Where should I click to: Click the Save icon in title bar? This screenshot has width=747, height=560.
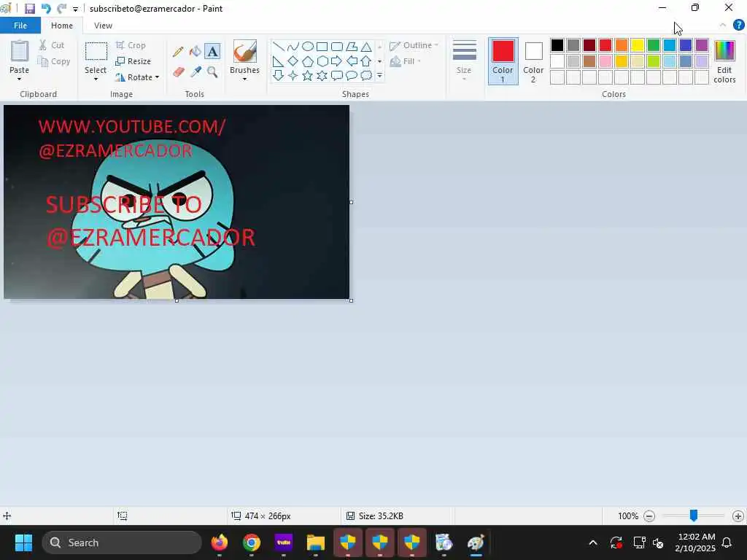[x=29, y=9]
